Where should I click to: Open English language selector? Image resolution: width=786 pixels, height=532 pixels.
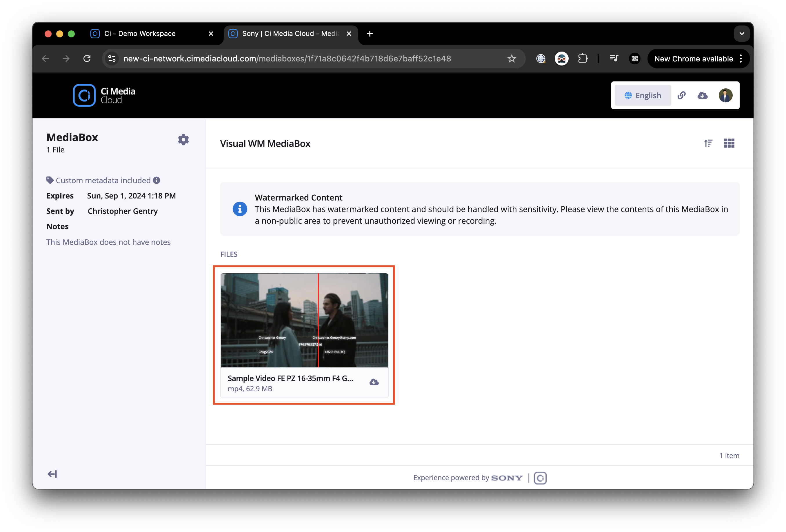643,95
